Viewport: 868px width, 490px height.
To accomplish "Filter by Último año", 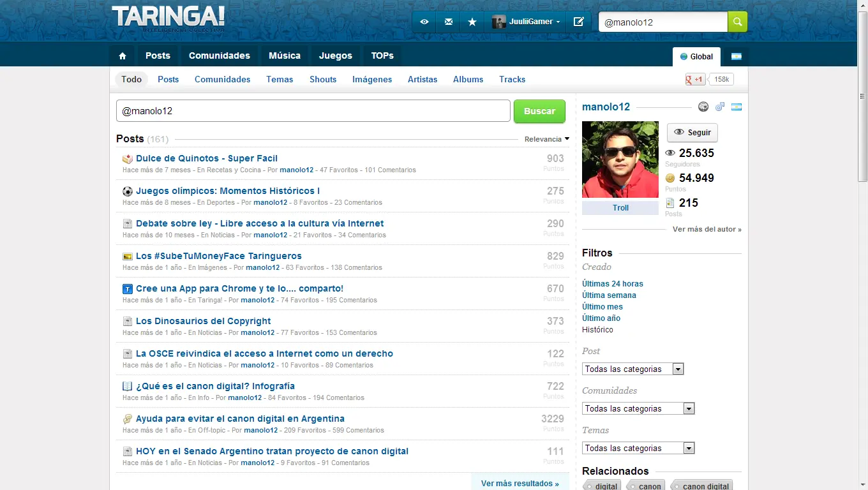I will pos(601,318).
